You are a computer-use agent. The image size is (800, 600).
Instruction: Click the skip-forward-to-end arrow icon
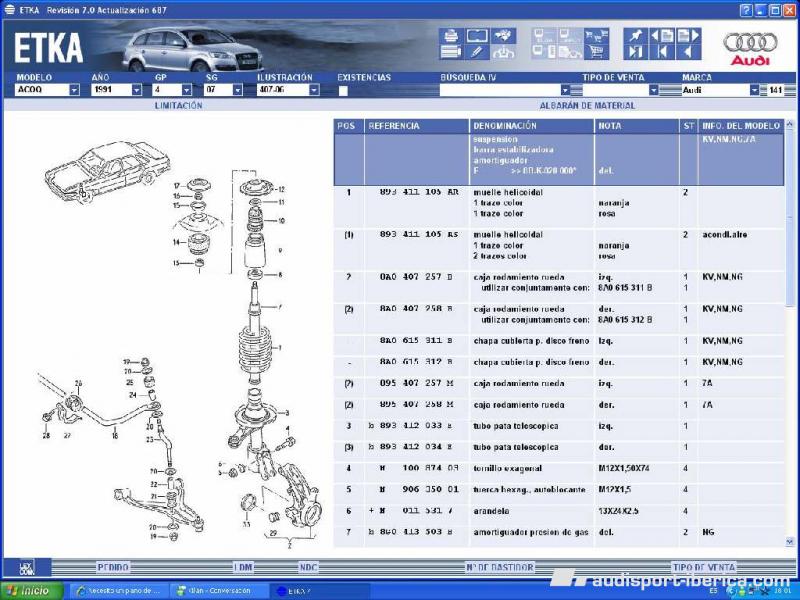coord(635,52)
